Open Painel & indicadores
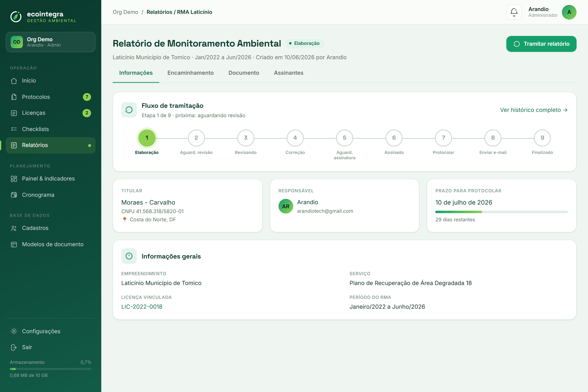588x392 pixels. click(50, 179)
